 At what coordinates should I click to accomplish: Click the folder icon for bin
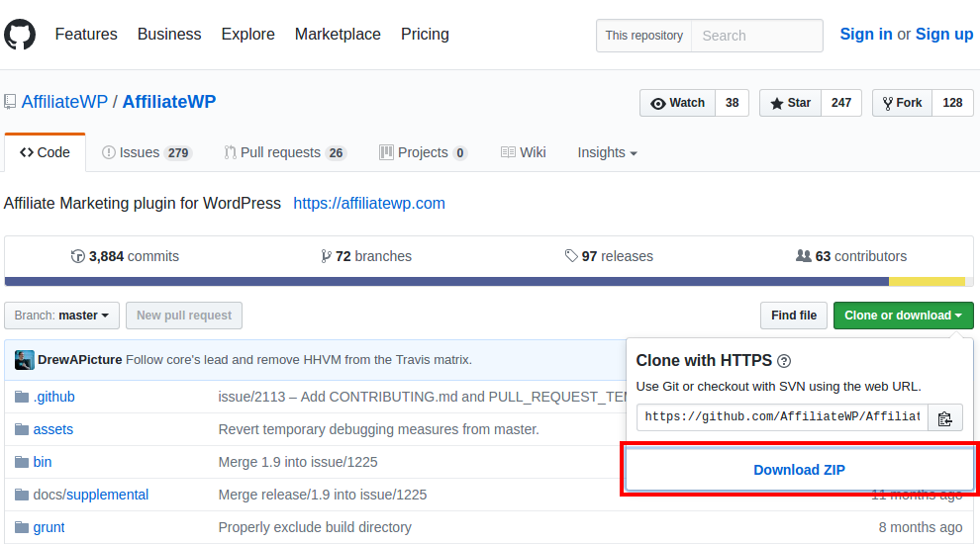pos(22,462)
